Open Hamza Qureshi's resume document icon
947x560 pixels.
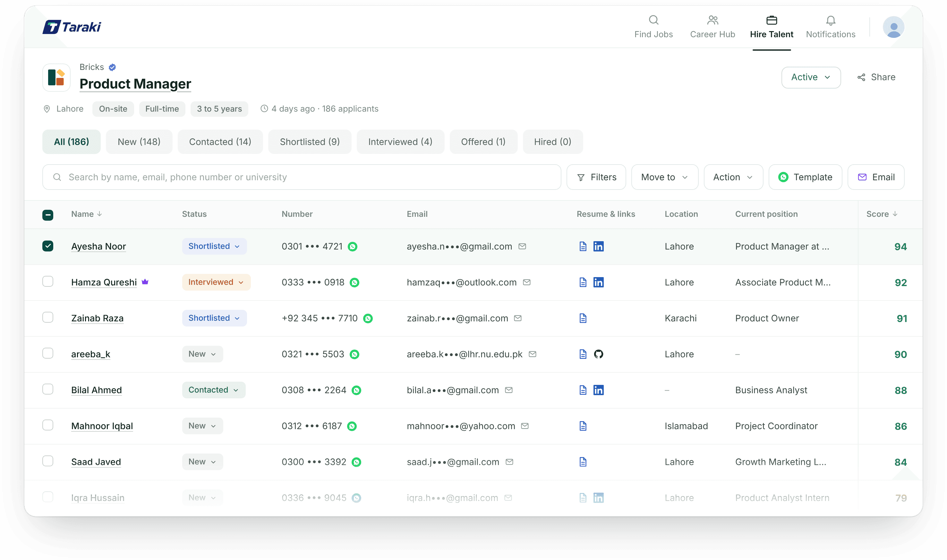tap(583, 282)
